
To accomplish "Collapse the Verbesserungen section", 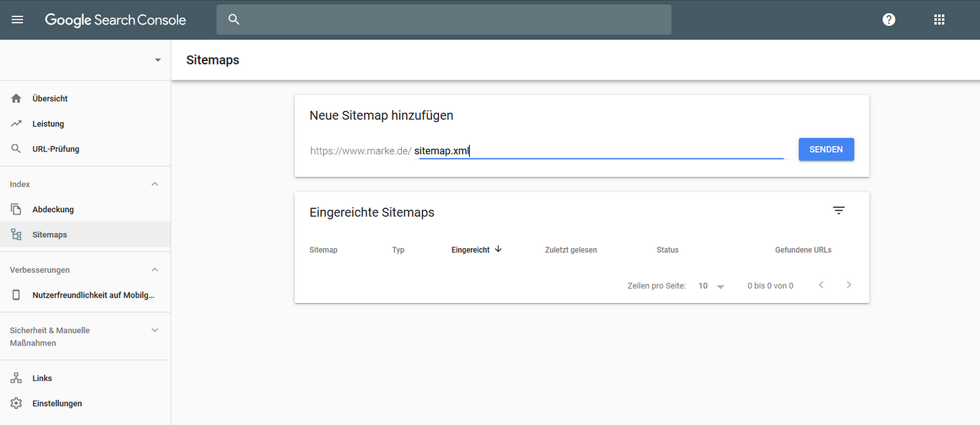I will click(x=154, y=270).
